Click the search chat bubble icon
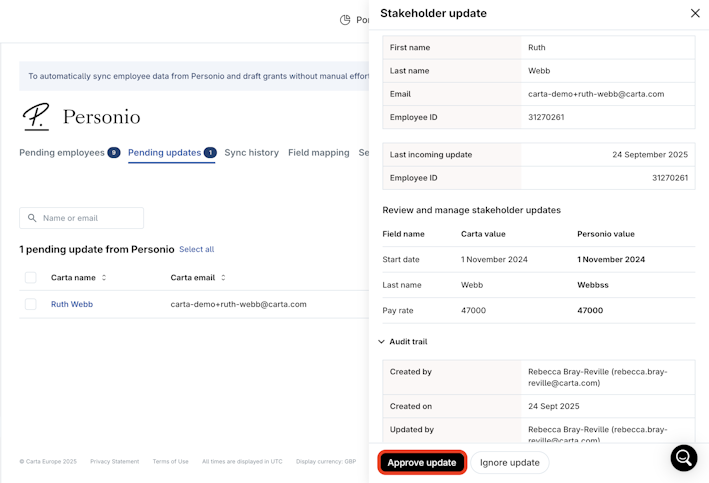709x483 pixels. tap(684, 457)
